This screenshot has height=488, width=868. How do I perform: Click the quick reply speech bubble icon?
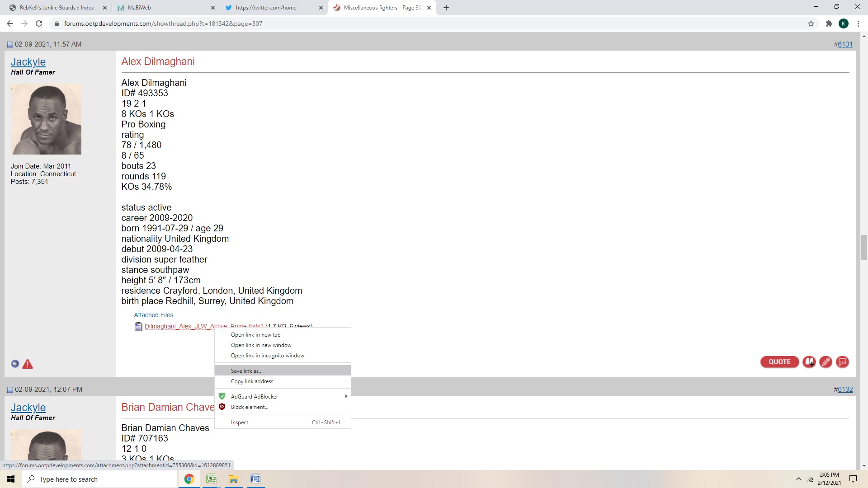coord(842,362)
